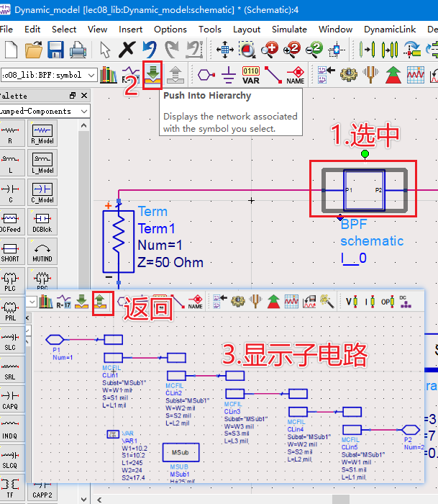Click the Z=50 Ohm parameter text
Viewport: 438px width, 504px height.
pyautogui.click(x=170, y=263)
